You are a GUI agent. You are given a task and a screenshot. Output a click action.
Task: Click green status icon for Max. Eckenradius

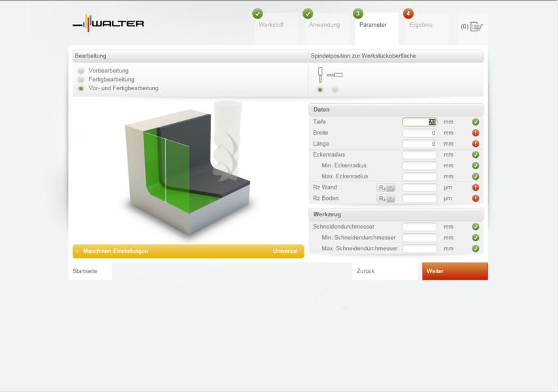(x=476, y=176)
